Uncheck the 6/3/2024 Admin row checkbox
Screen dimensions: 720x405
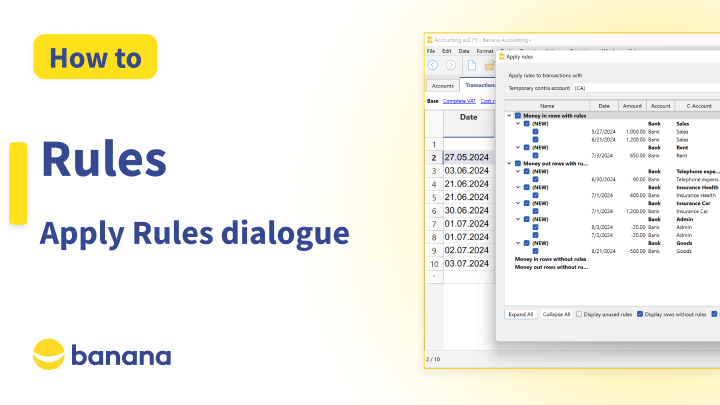click(x=535, y=227)
